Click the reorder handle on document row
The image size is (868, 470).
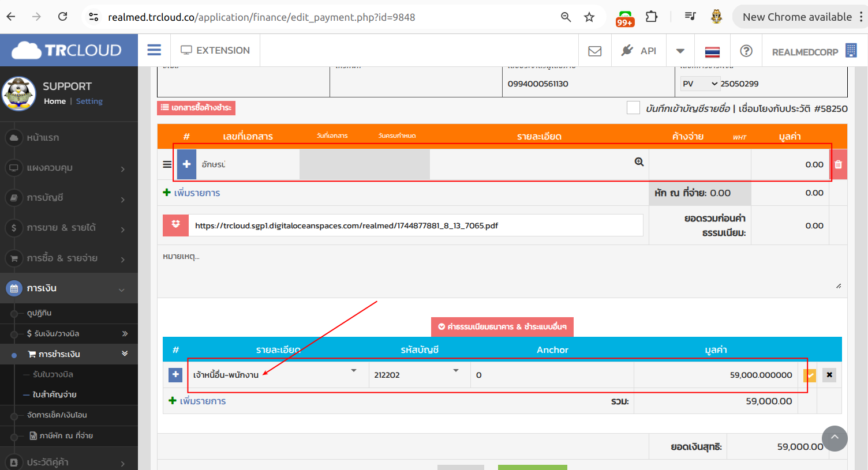coord(167,164)
